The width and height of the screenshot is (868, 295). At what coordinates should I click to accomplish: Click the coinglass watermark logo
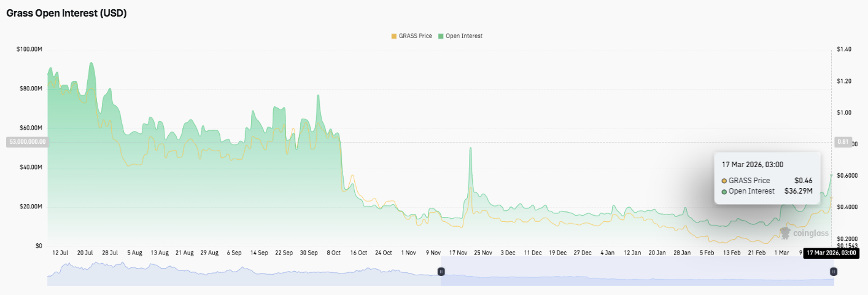point(804,233)
